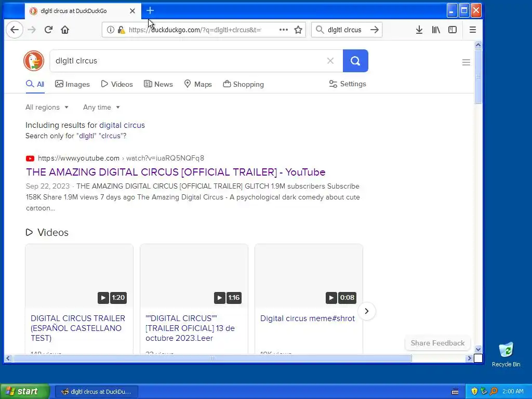Click the Share Feedback button
Image resolution: width=532 pixels, height=399 pixels.
pyautogui.click(x=437, y=343)
